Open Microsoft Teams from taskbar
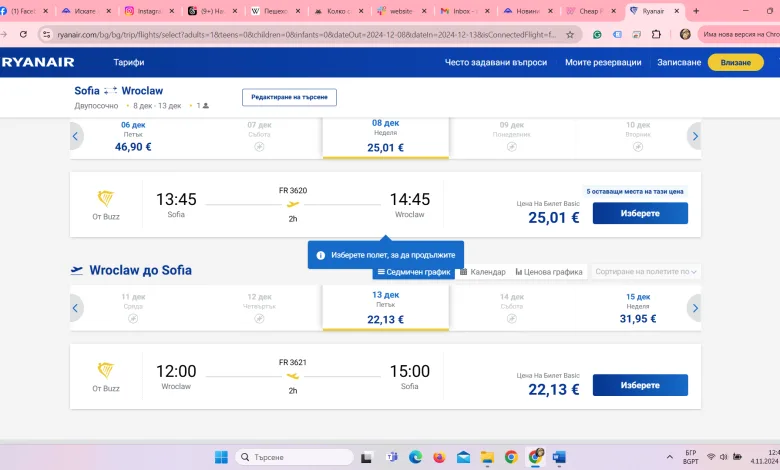This screenshot has height=470, width=780. 391,457
